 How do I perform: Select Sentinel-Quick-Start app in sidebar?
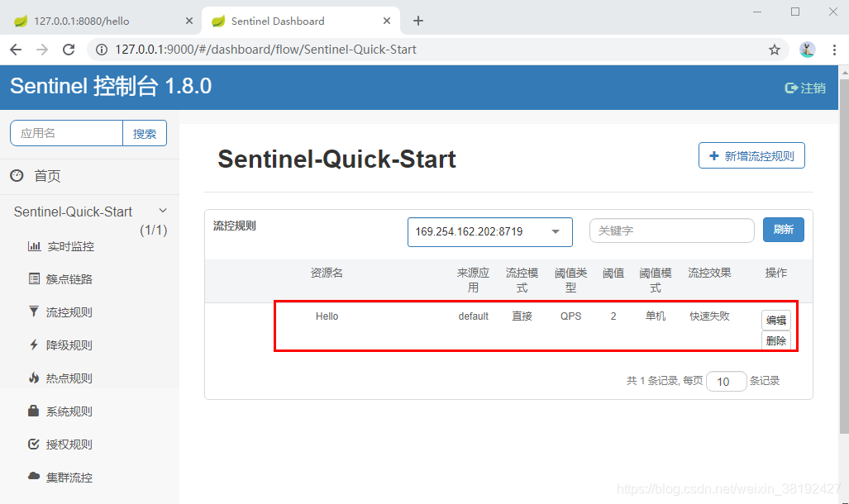[73, 212]
